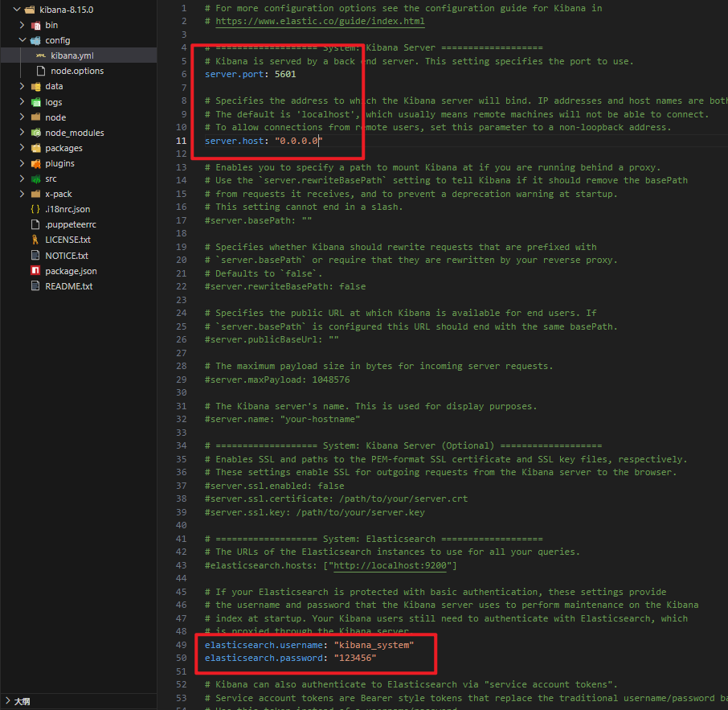This screenshot has width=728, height=710.
Task: Click line number 11 in the gutter
Action: pos(181,141)
